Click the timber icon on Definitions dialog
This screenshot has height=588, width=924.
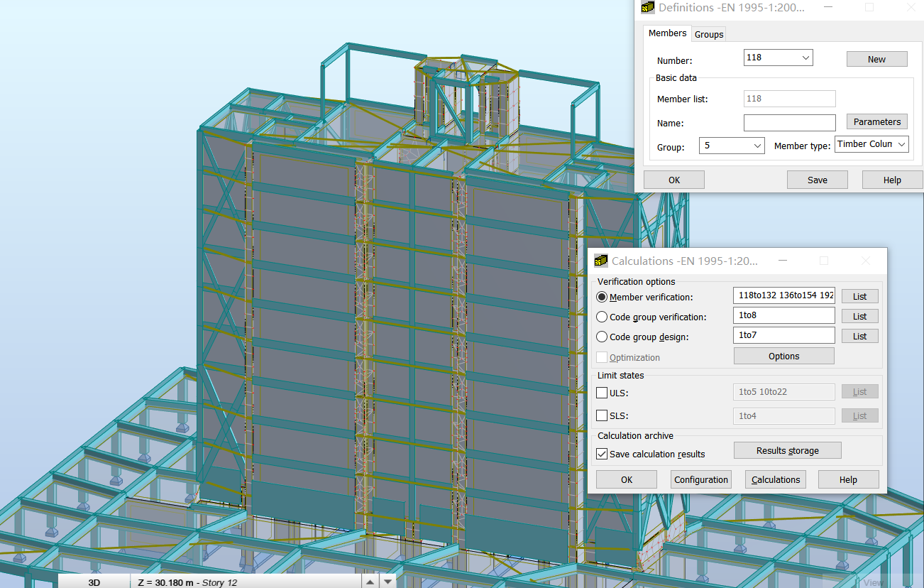click(x=647, y=7)
